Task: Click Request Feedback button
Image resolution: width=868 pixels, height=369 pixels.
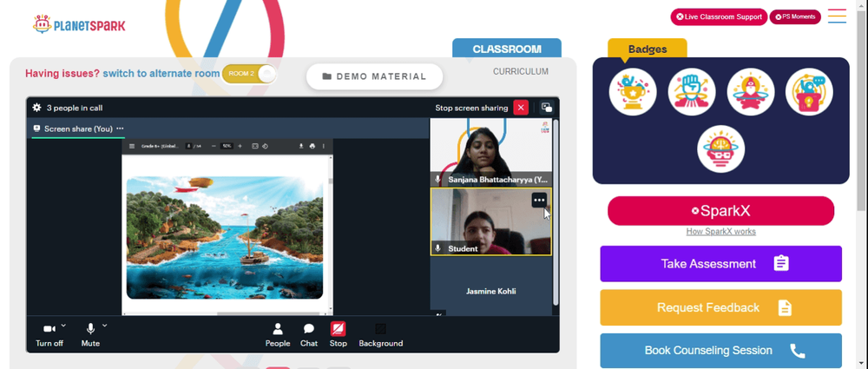Action: [x=720, y=307]
